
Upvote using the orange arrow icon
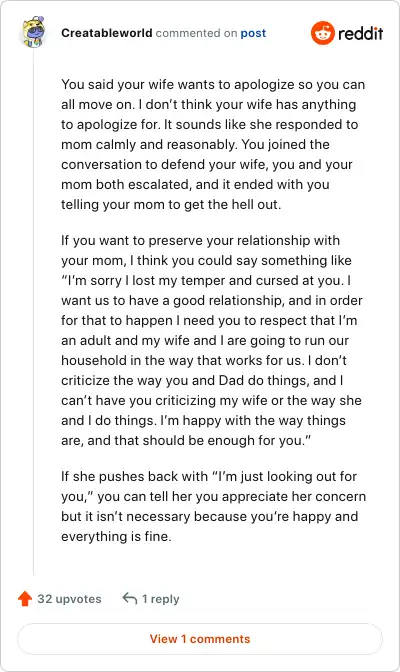25,598
